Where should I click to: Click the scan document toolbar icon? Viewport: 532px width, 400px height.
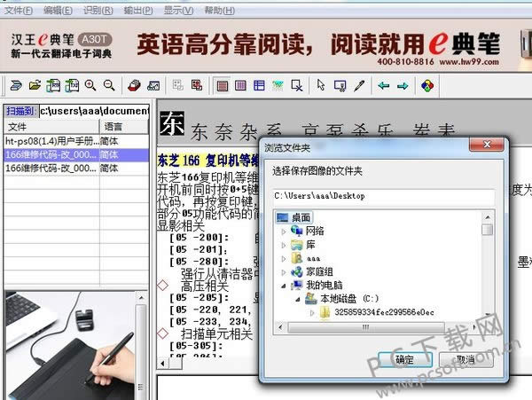[16, 85]
